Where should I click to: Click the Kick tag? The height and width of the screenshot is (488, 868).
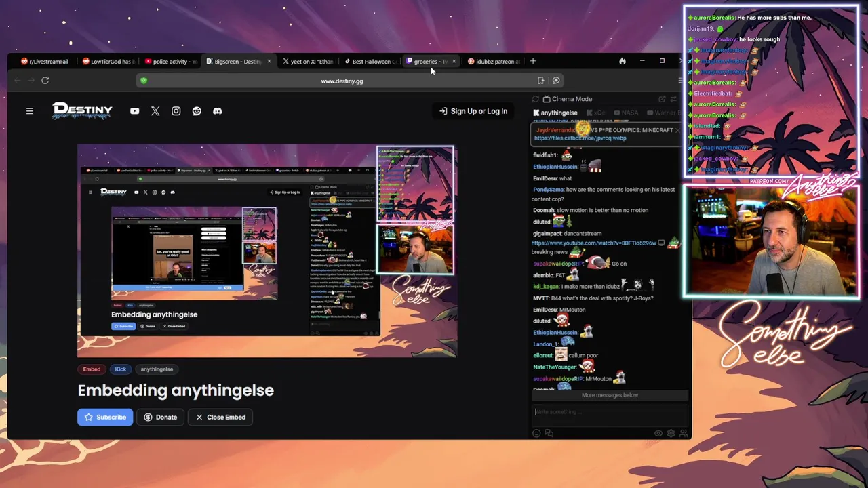(121, 369)
